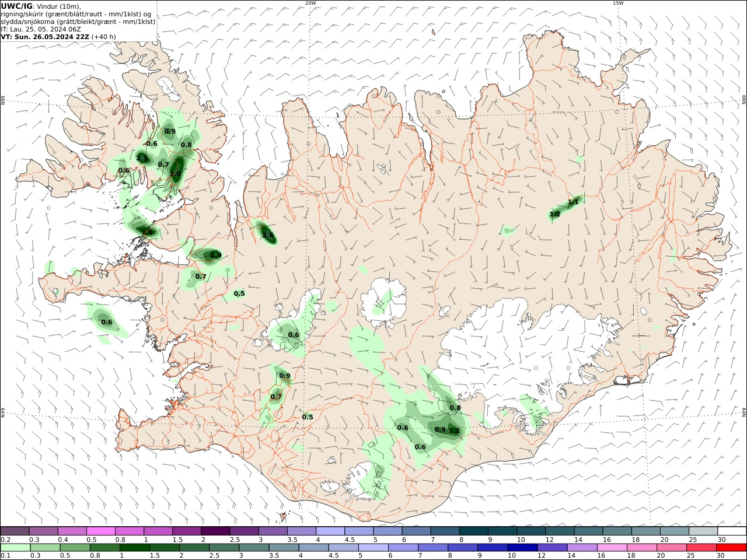
Task: Click the medium green rain swatch at 0.5
Action: point(75,548)
